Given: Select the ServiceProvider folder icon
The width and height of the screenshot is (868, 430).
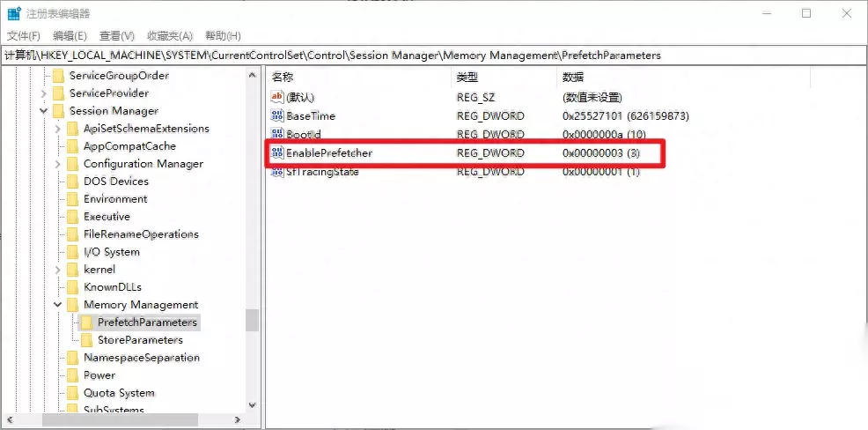Looking at the screenshot, I should pyautogui.click(x=59, y=93).
